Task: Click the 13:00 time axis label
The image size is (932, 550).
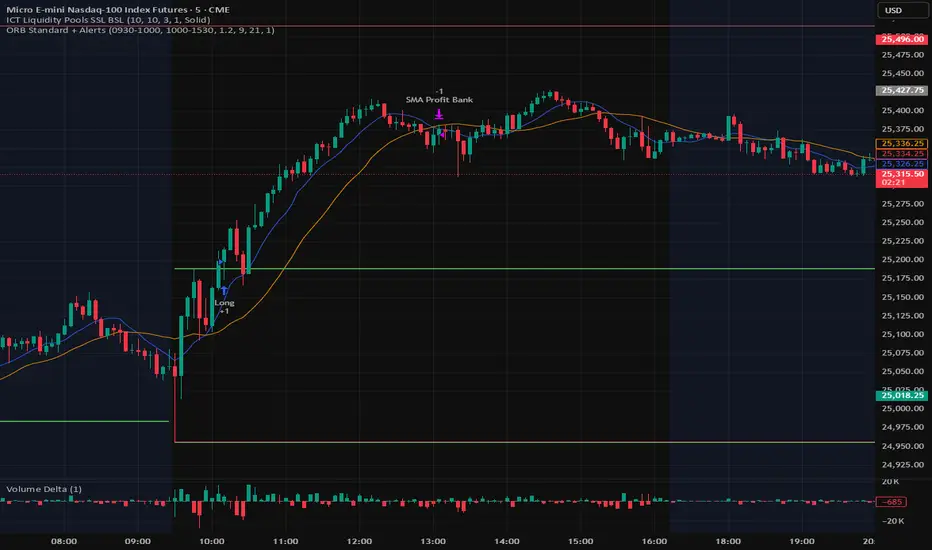Action: [x=433, y=541]
